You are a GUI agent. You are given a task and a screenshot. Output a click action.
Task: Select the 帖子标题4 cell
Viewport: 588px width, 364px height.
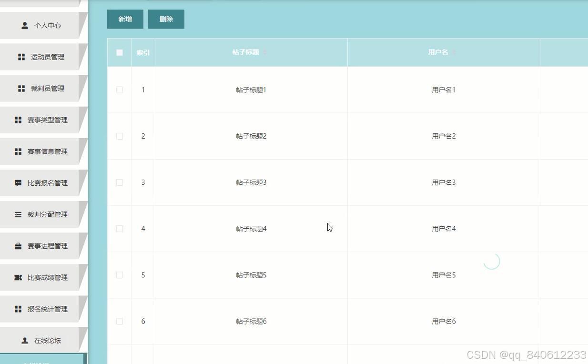pyautogui.click(x=251, y=229)
